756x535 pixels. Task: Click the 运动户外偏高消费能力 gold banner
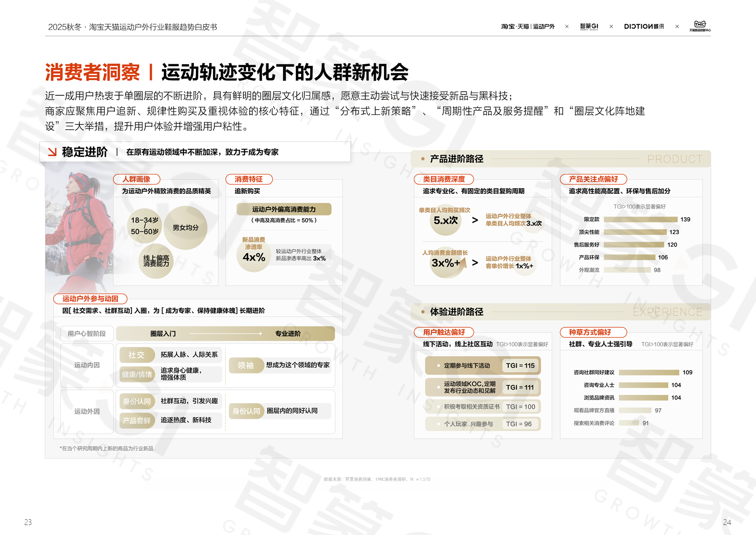tap(283, 209)
